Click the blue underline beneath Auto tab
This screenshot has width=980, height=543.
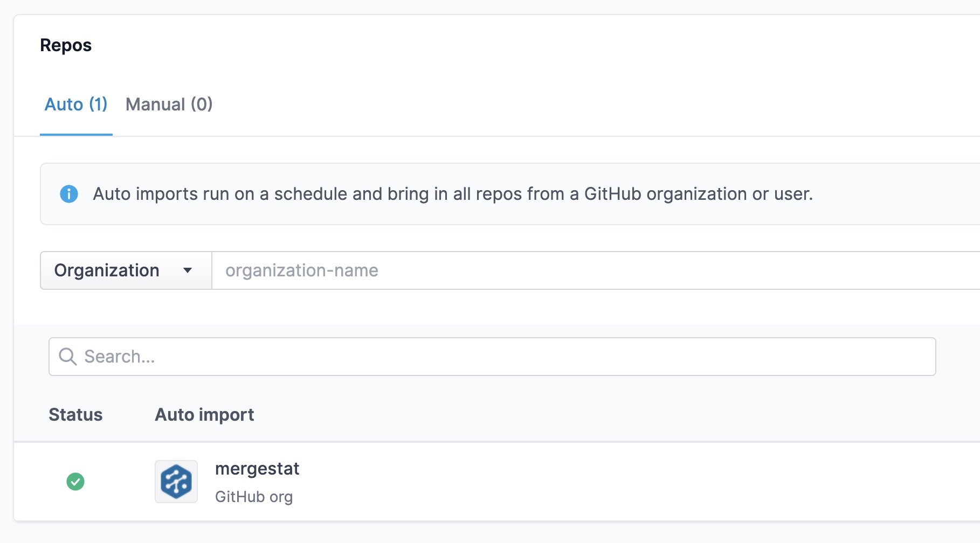[x=76, y=135]
